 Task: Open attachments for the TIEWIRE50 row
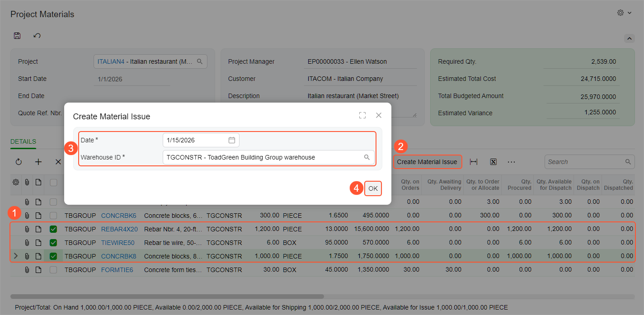tap(27, 243)
